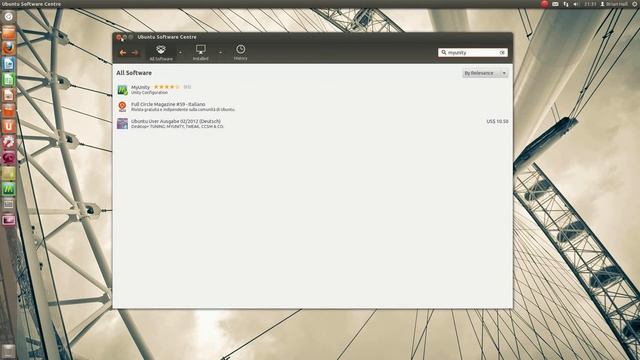
Task: Click the clock in the top panel
Action: [x=590, y=4]
